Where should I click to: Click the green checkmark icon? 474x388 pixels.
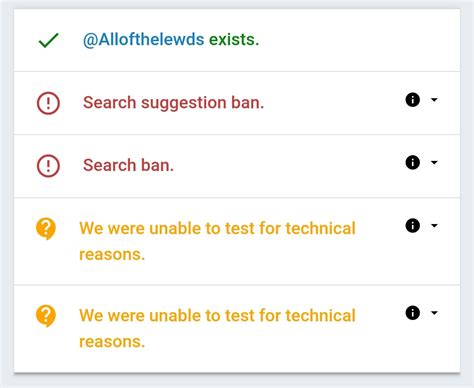click(48, 41)
